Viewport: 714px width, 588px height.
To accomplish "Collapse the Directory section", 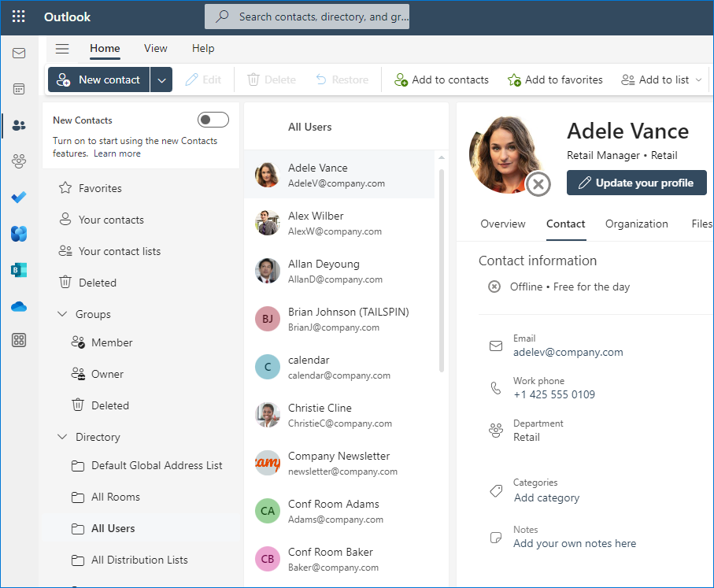I will [x=62, y=436].
